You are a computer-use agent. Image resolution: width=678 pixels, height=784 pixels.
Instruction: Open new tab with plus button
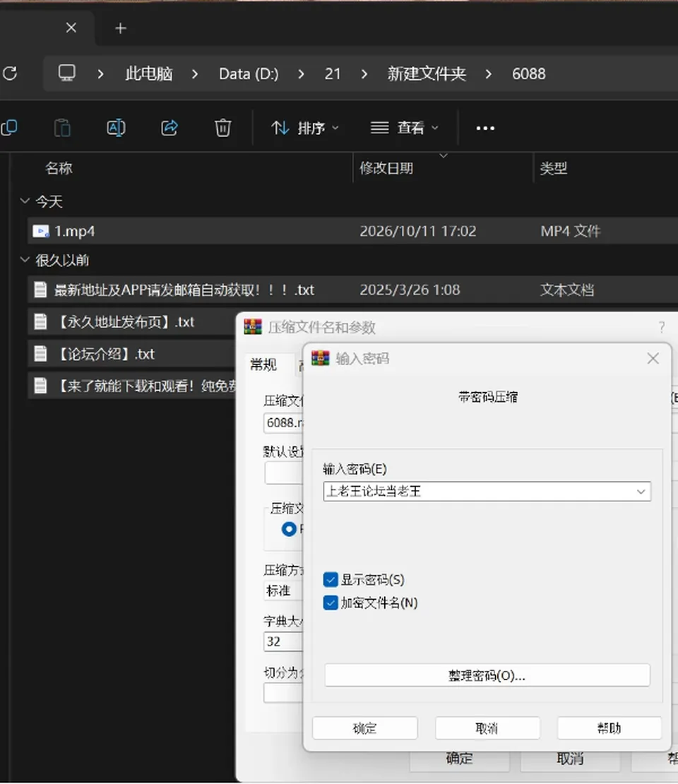point(121,28)
